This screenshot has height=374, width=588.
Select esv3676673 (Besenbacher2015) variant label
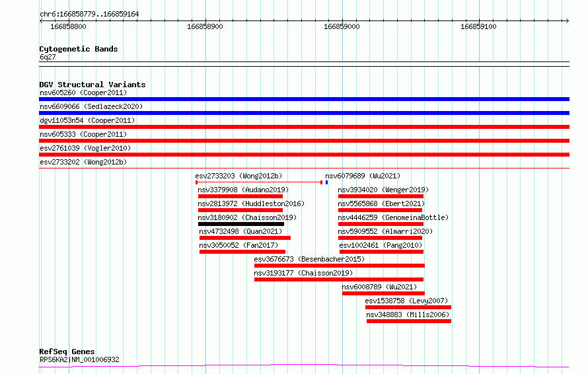309,259
